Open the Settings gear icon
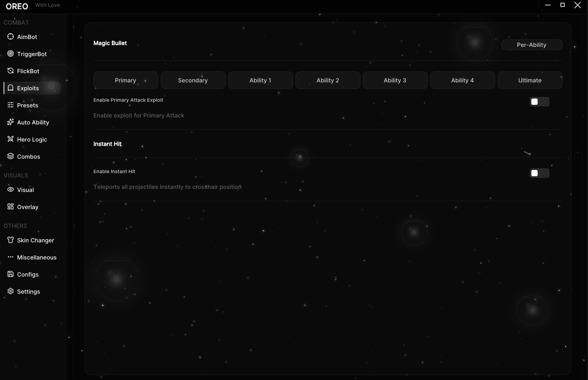Screen dimensions: 588x380 click(11, 291)
